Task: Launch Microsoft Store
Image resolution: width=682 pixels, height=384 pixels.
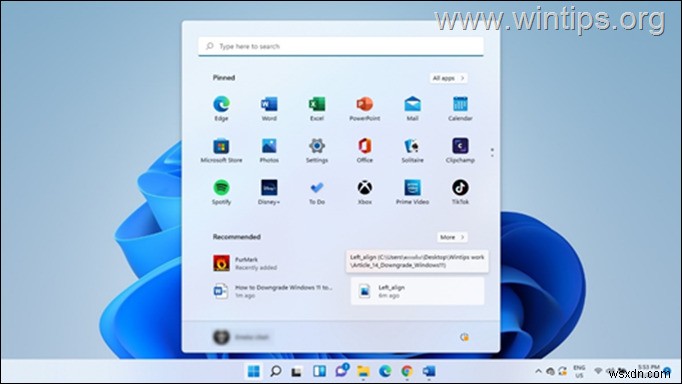Action: coord(221,150)
